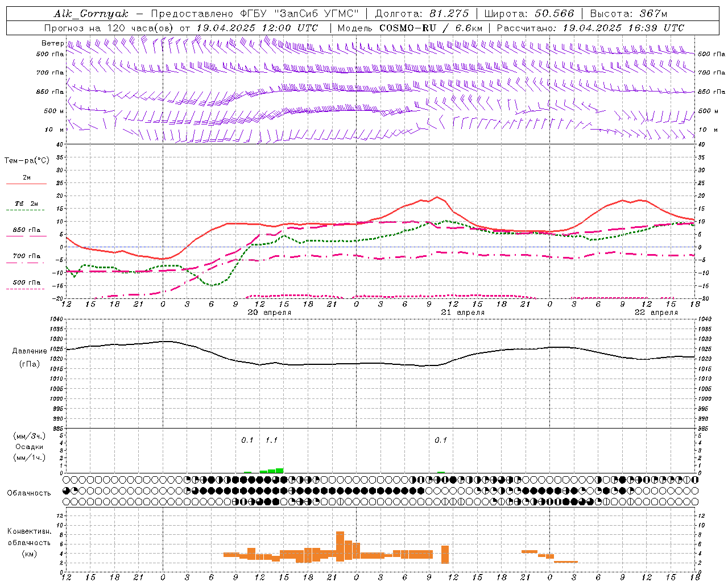Click the (мм/1ч.) precipitation unit label
The height and width of the screenshot is (582, 728).
pyautogui.click(x=29, y=458)
